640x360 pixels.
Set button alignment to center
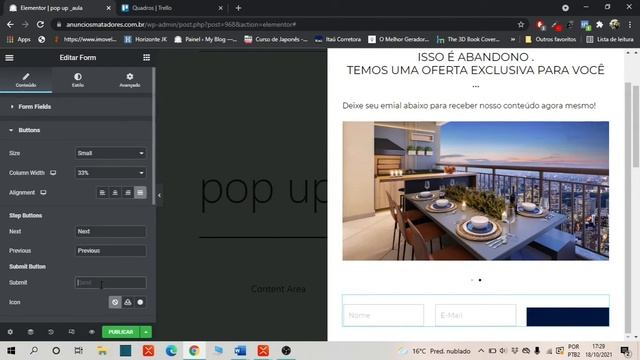[115, 192]
